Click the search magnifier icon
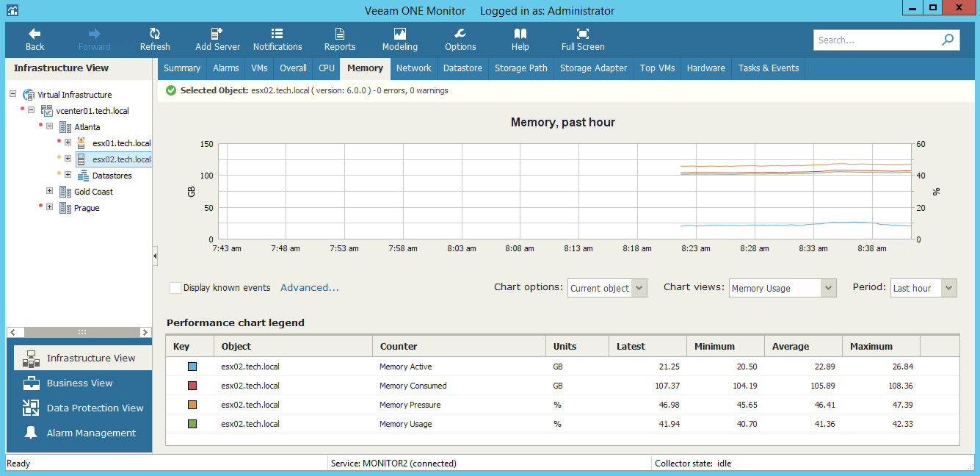The width and height of the screenshot is (980, 476). click(948, 40)
